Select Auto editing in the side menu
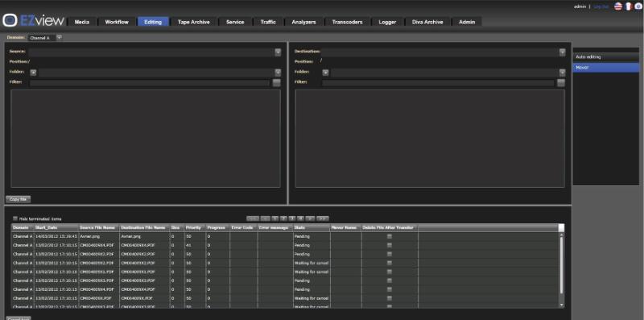Screen dimensions: 644x320 pyautogui.click(x=606, y=57)
